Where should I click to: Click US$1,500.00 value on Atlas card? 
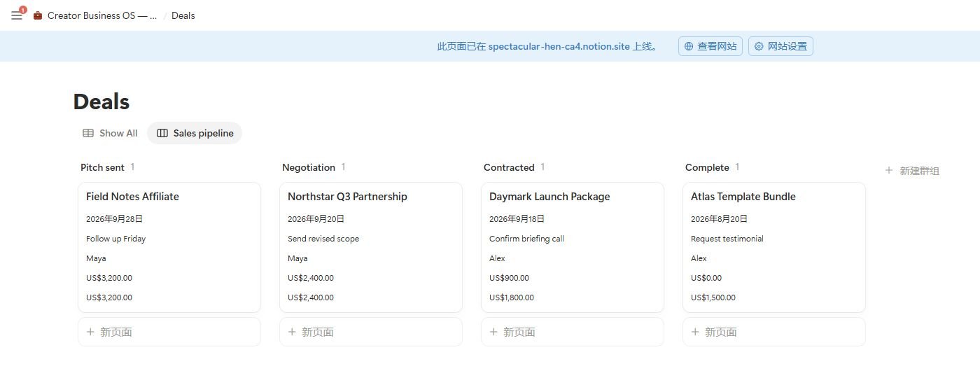tap(713, 297)
